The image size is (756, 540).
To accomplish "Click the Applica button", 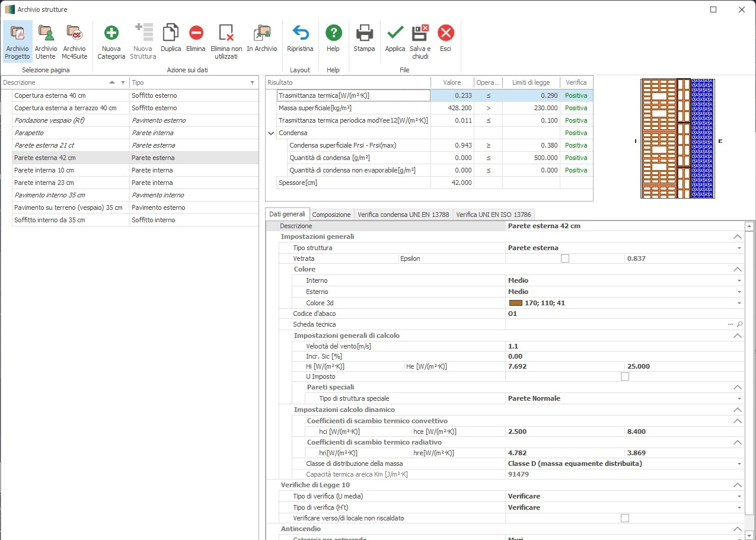I will [395, 33].
